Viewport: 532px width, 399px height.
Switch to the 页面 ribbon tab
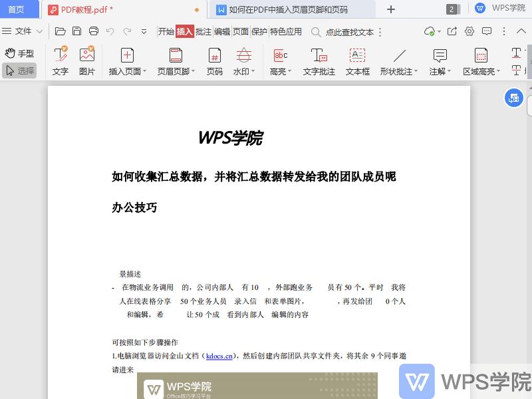242,31
